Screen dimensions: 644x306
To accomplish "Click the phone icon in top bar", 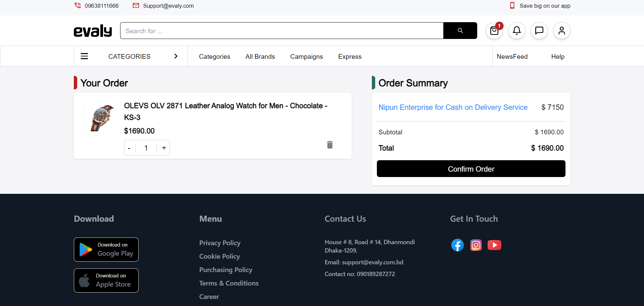I will coord(78,5).
